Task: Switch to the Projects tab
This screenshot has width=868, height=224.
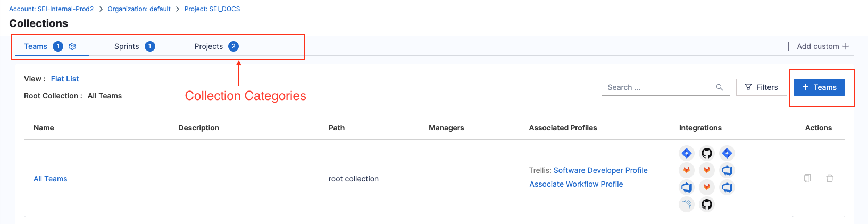Action: click(x=208, y=46)
